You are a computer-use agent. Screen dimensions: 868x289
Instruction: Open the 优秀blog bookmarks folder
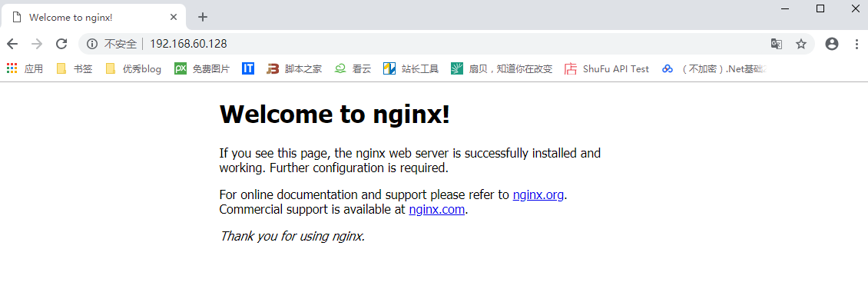(134, 68)
